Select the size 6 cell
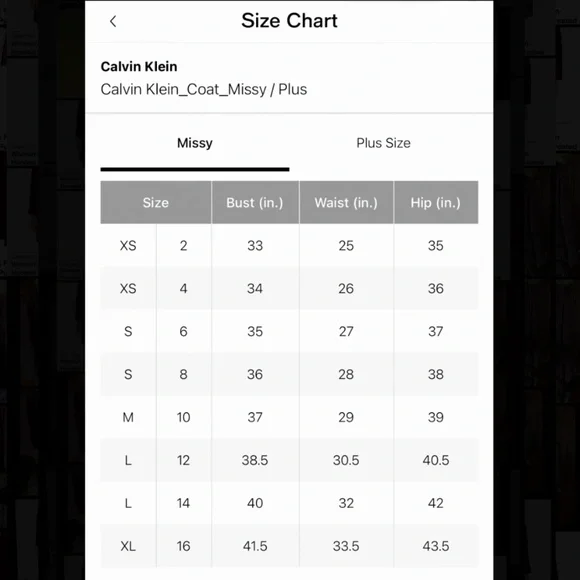This screenshot has width=580, height=580. tap(183, 331)
